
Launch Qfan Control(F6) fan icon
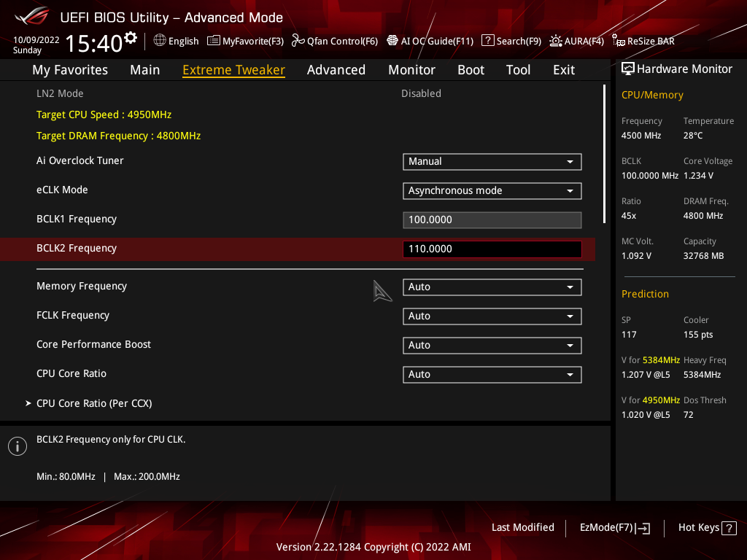pos(298,41)
